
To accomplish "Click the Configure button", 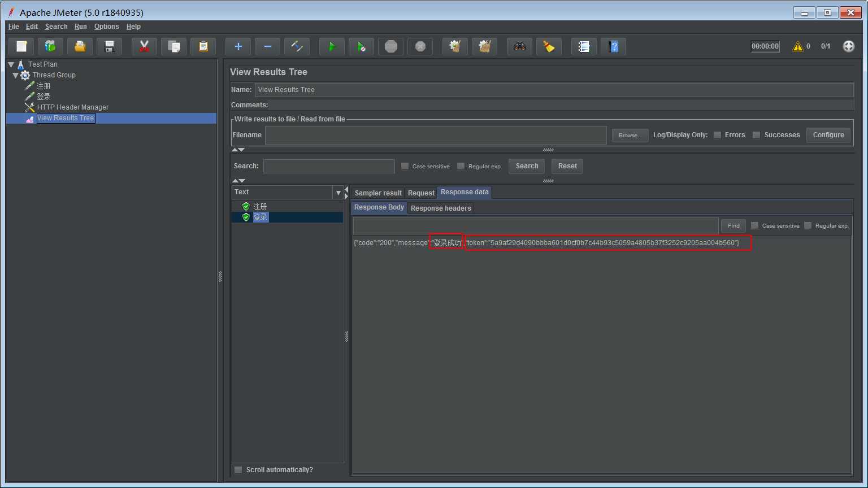I will (828, 135).
